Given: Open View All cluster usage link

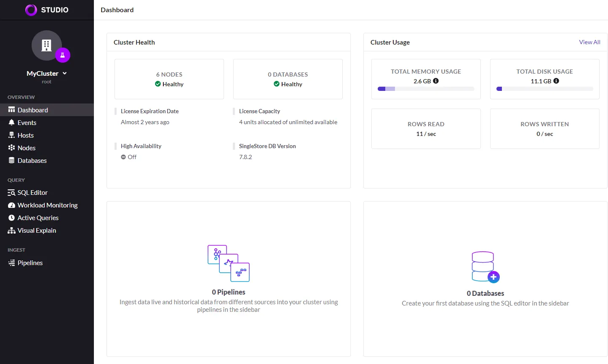Looking at the screenshot, I should pyautogui.click(x=589, y=42).
